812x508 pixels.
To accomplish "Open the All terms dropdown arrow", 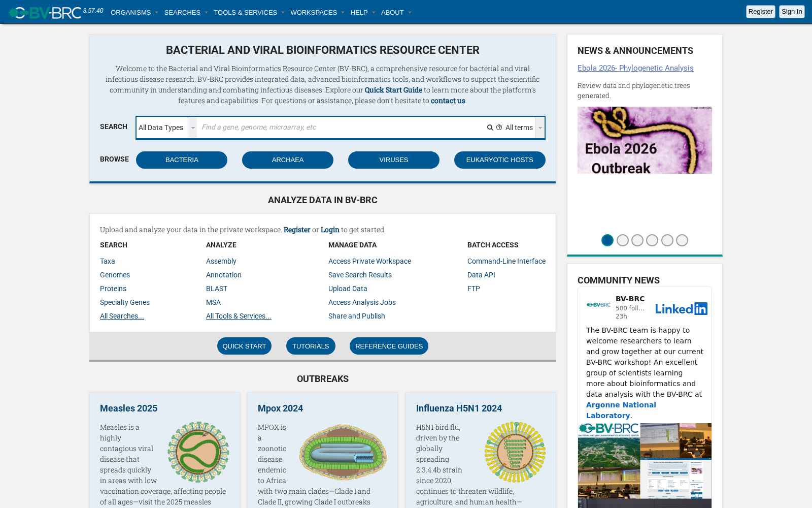I will point(540,128).
